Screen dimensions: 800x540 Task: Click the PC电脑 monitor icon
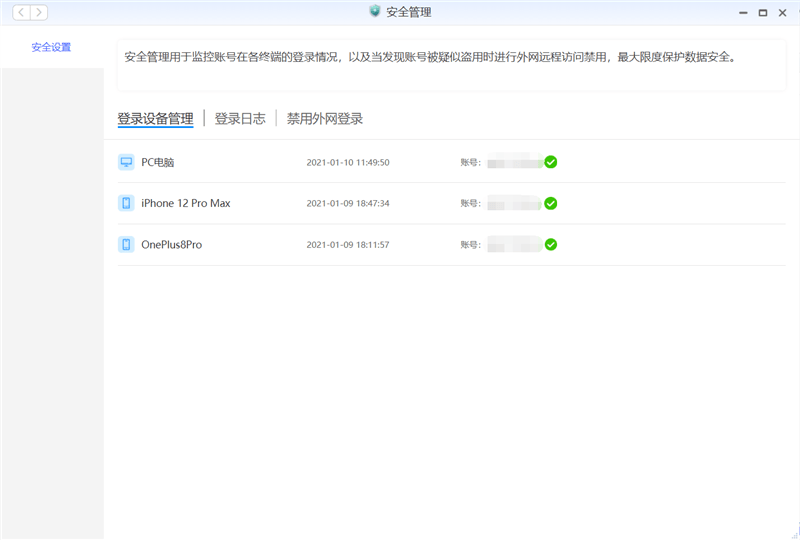tap(126, 162)
